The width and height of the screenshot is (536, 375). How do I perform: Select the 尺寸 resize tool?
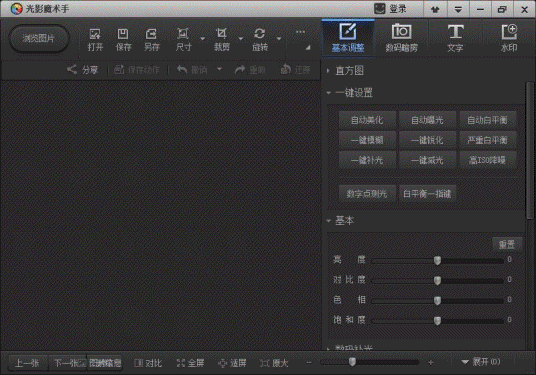point(183,39)
